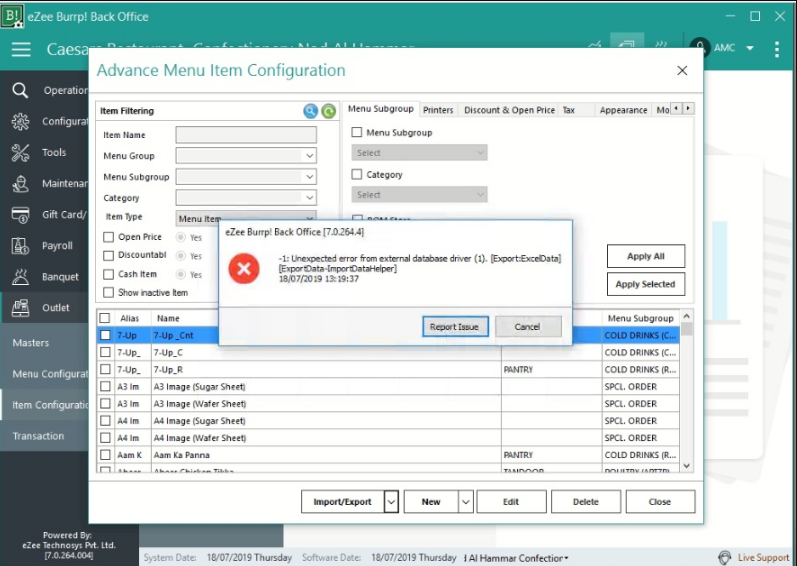
Task: Expand the Import/Export dropdown arrow
Action: pos(391,502)
